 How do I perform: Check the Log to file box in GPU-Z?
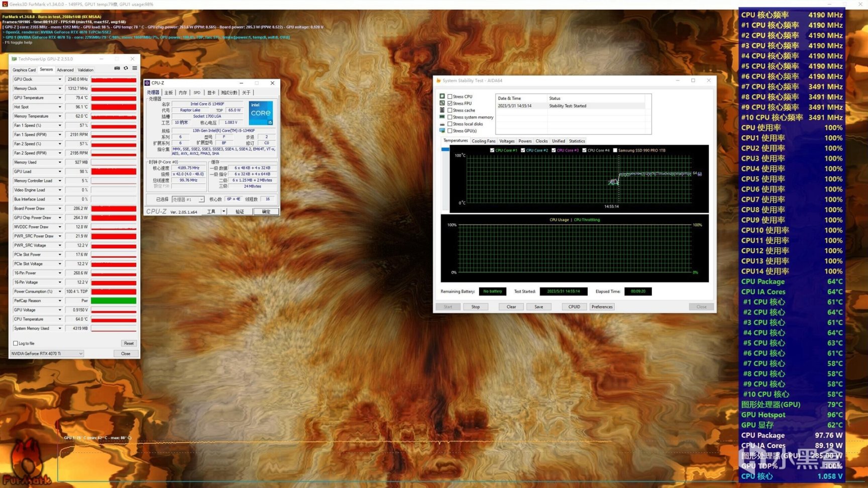point(16,343)
